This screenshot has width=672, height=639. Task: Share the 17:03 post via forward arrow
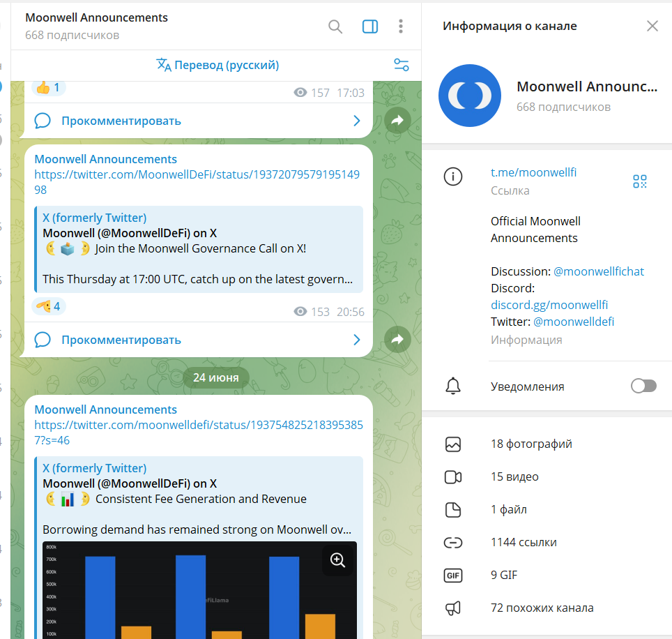point(397,121)
